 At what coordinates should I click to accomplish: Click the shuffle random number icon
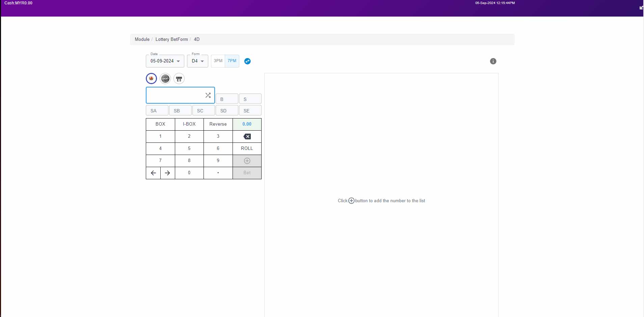(x=208, y=95)
